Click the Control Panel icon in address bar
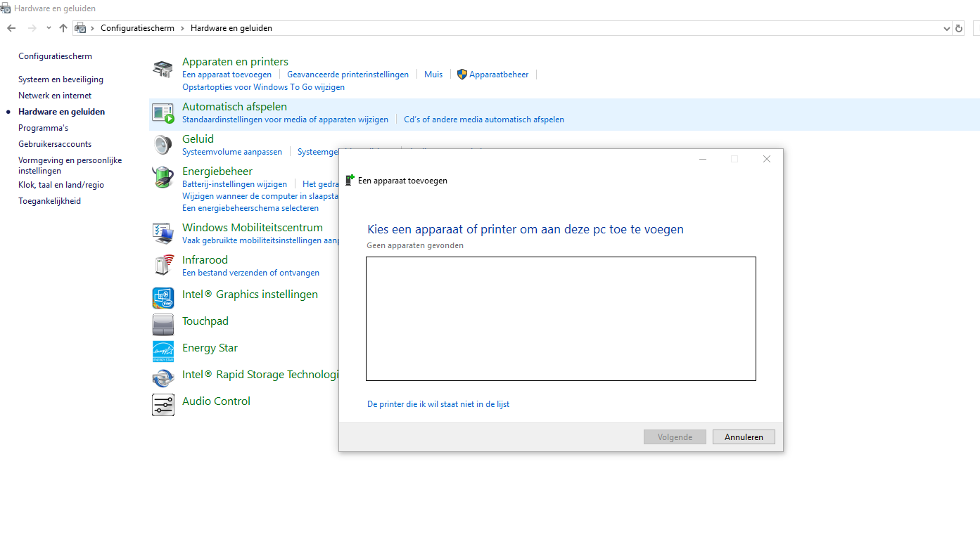Viewport: 980px width, 549px height. 81,28
